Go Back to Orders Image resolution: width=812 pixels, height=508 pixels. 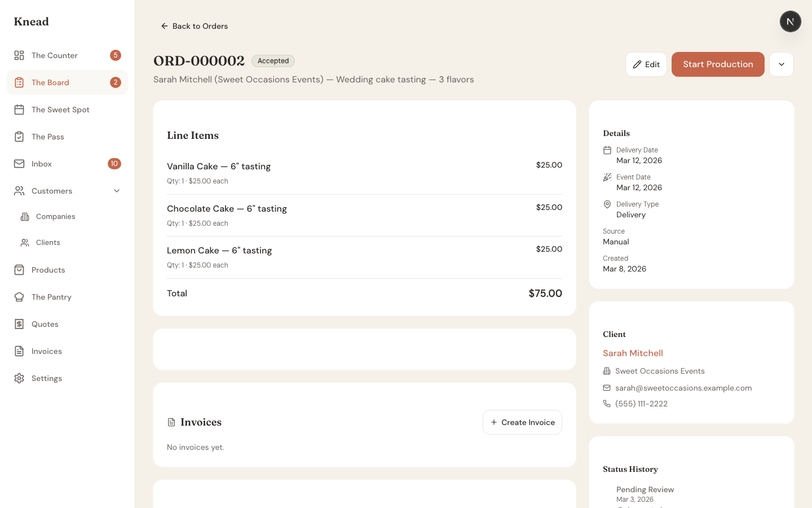tap(194, 26)
